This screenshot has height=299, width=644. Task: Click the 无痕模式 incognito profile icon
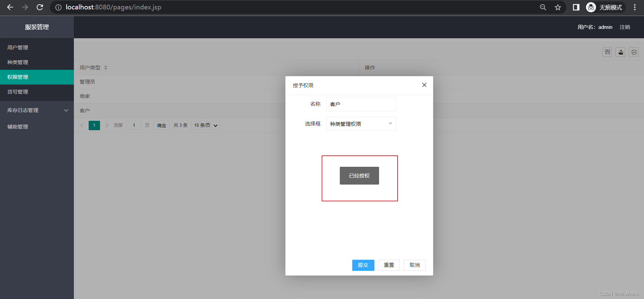(606, 7)
